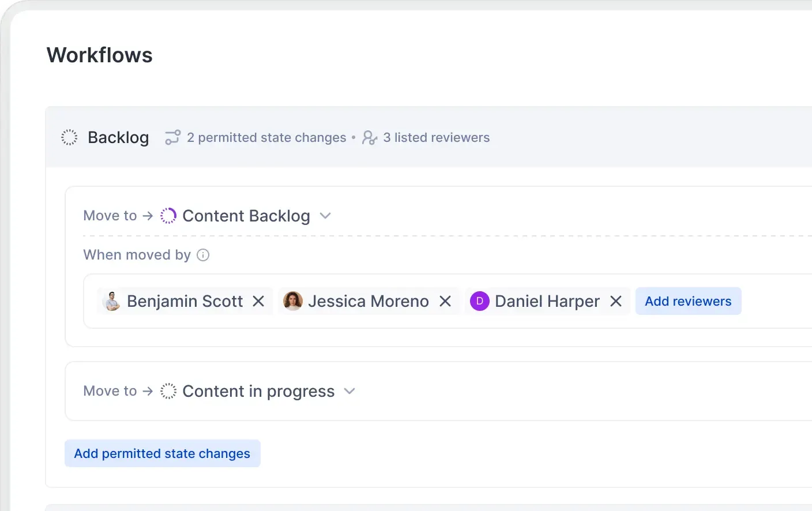Remove Jessica Moreno from reviewers
This screenshot has width=812, height=511.
point(445,301)
